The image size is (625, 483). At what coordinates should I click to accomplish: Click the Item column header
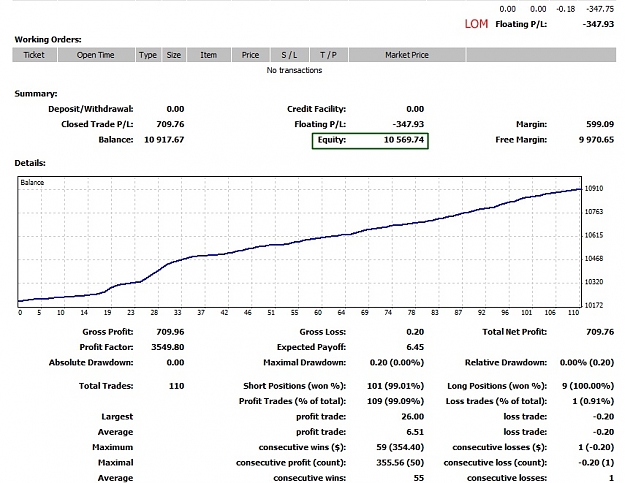(208, 55)
